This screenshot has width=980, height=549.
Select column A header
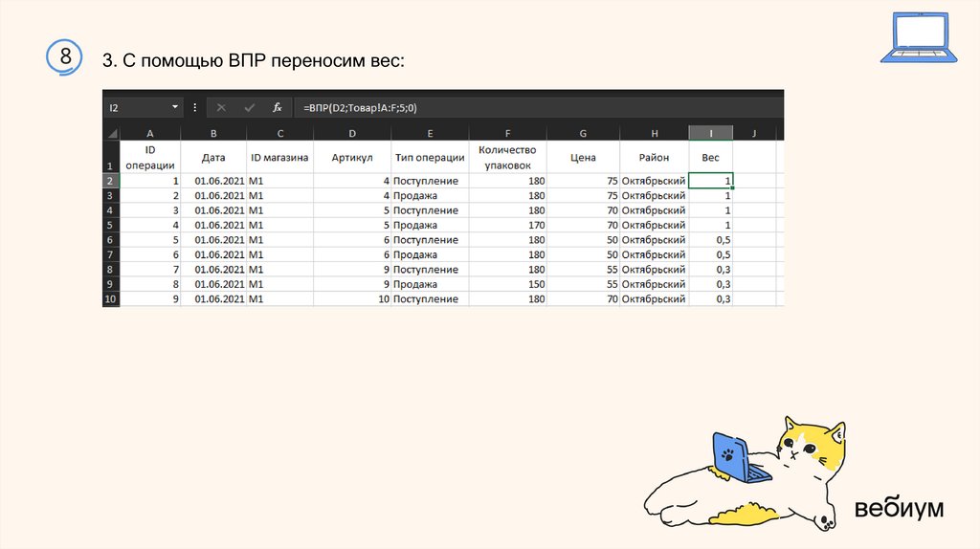click(x=150, y=133)
